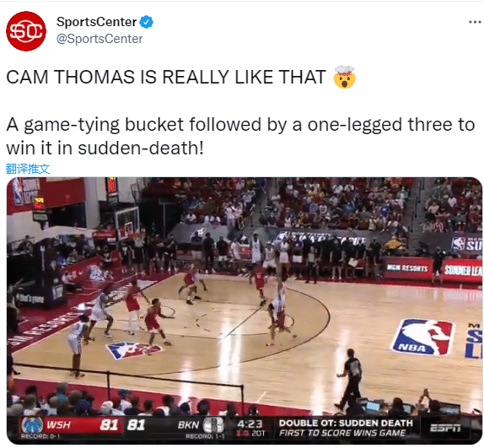Click the WSH record 0-1 label
The image size is (484, 448).
click(x=40, y=436)
